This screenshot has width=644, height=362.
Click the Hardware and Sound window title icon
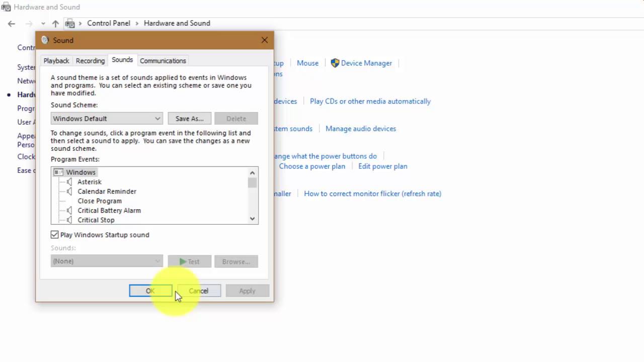coord(6,7)
